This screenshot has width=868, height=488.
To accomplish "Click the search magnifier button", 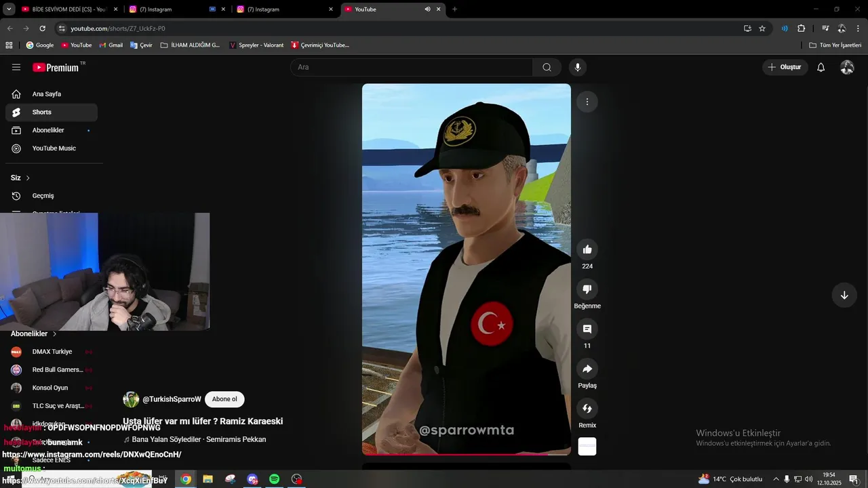I will point(547,67).
